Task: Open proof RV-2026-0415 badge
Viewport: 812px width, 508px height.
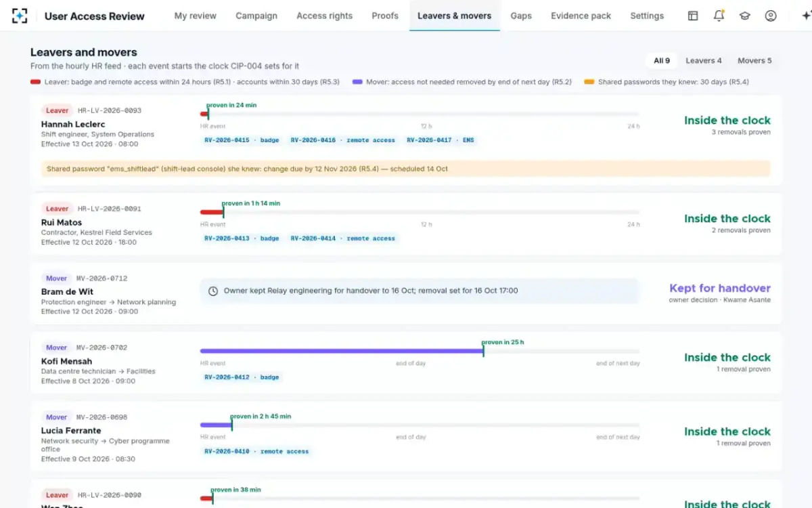Action: coord(242,140)
